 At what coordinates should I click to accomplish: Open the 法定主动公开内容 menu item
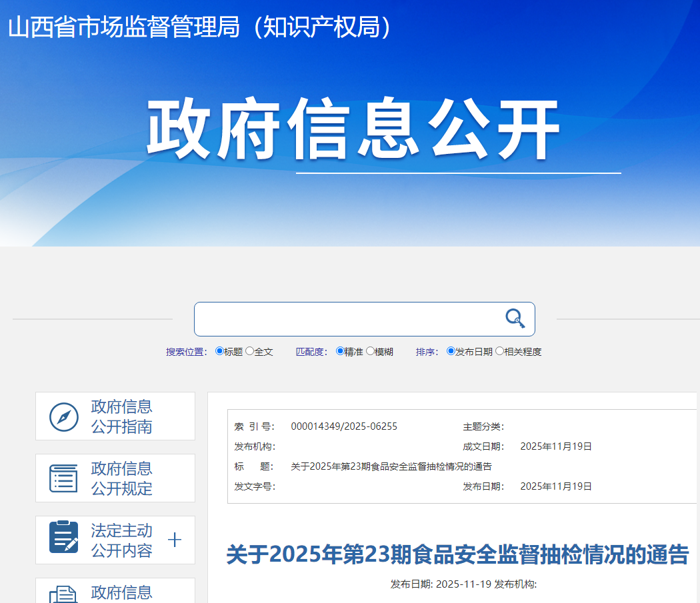coord(121,540)
